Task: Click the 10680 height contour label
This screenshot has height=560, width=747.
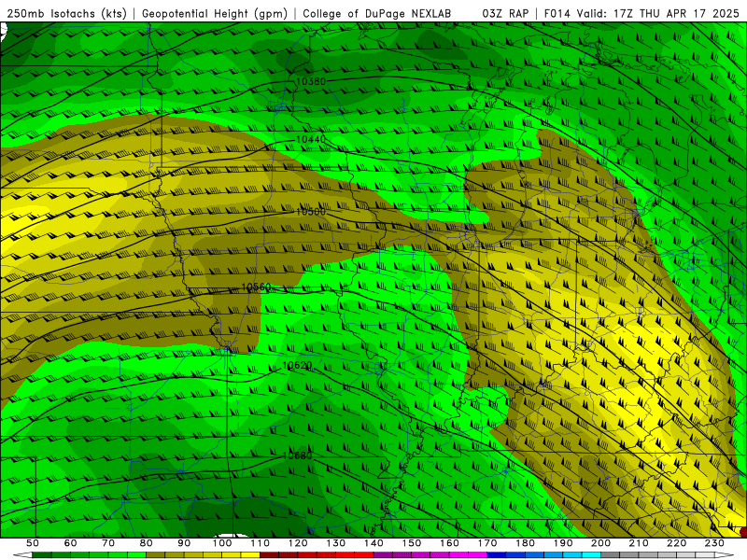Action: [x=297, y=455]
